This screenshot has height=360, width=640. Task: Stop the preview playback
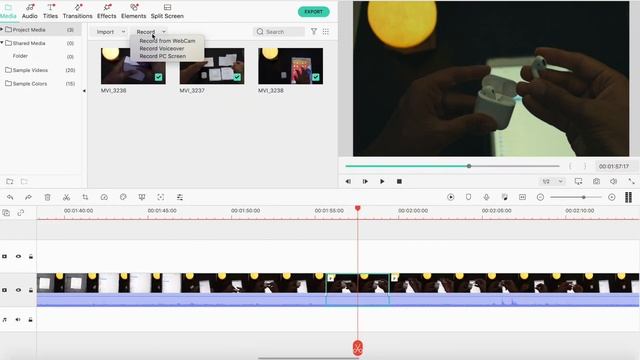[399, 181]
